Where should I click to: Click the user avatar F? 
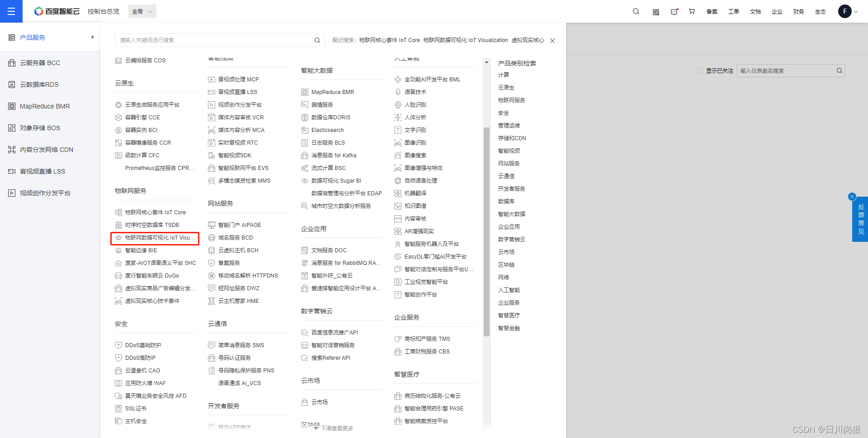(844, 11)
